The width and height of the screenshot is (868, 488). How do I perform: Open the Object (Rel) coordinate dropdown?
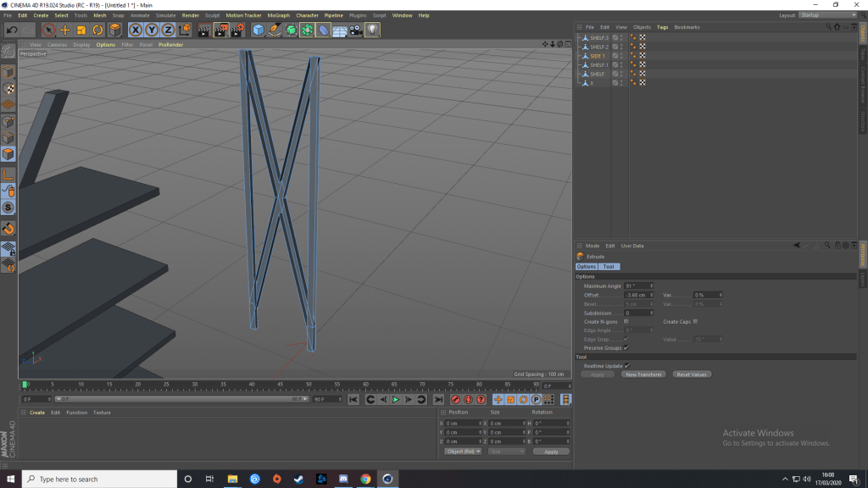pos(462,452)
